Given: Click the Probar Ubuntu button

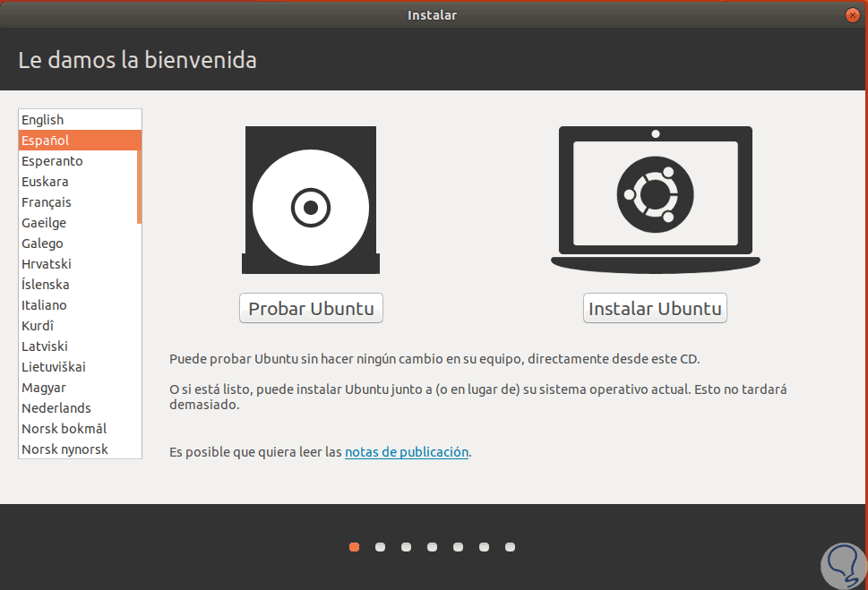Looking at the screenshot, I should (x=311, y=308).
